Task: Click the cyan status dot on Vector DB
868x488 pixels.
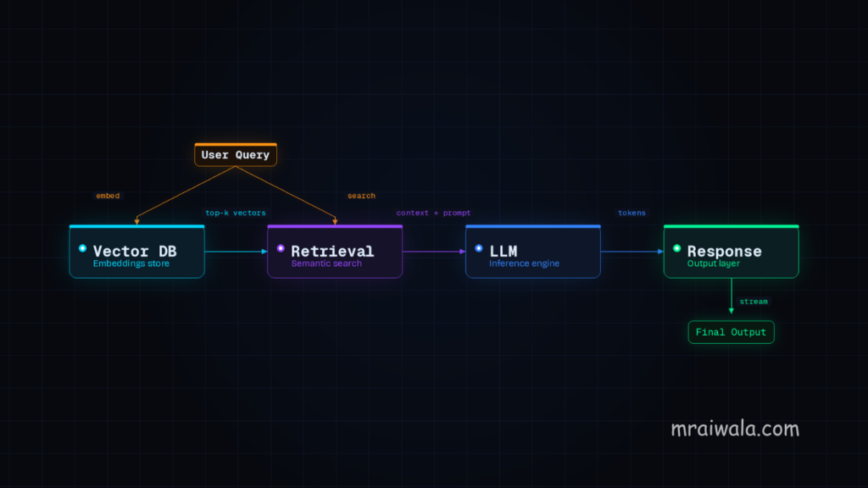Action: pos(82,247)
